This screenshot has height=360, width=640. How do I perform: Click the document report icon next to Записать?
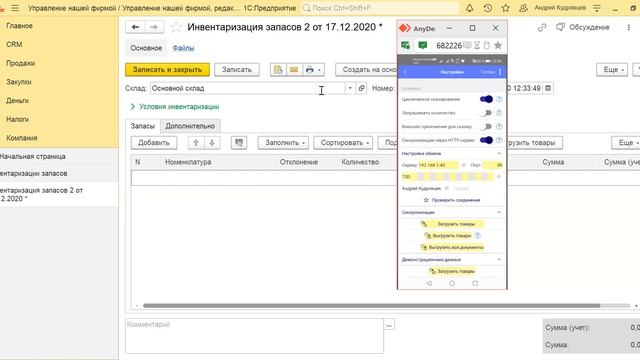(278, 70)
